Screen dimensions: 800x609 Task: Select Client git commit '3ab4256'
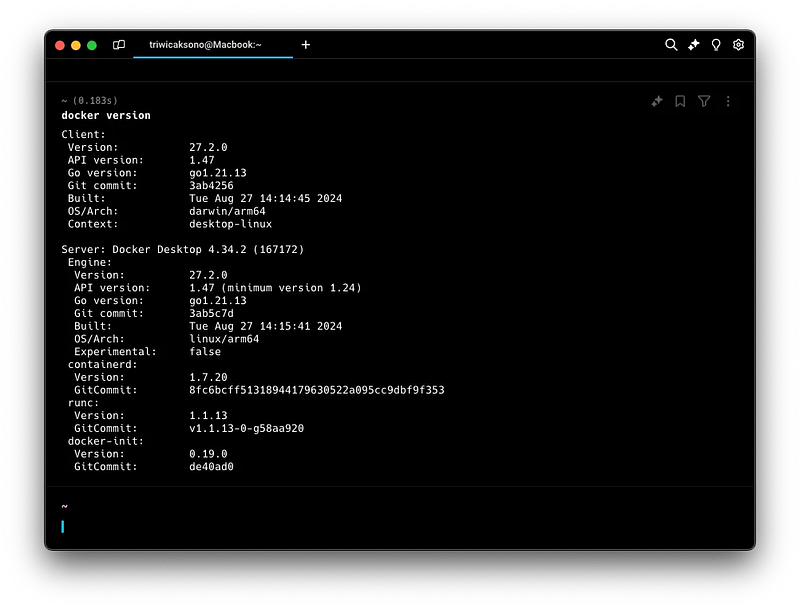point(211,186)
